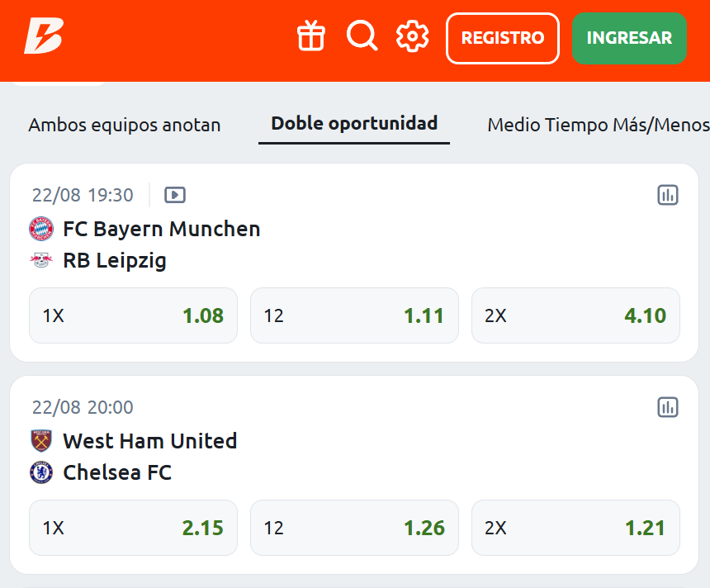Viewport: 710px width, 588px height.
Task: Switch to Ambos equipos anotan tab
Action: [x=125, y=125]
